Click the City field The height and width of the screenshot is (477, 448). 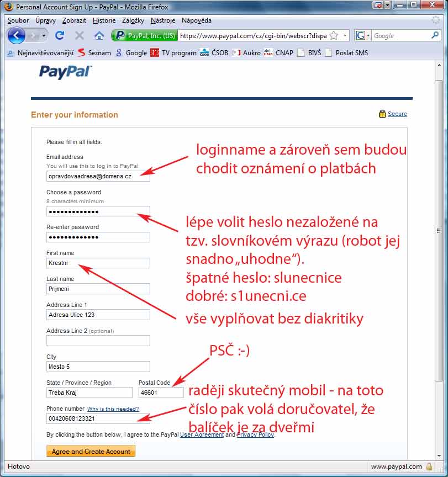coord(98,367)
